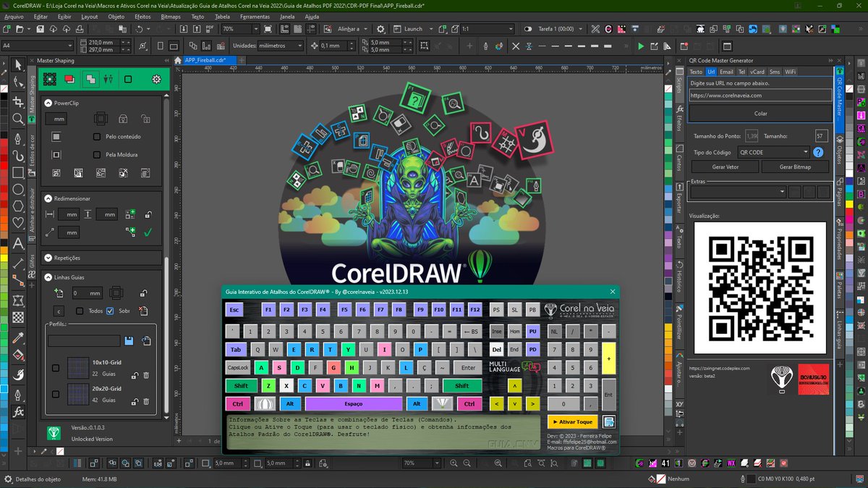
Task: Check the Pelo conteúdo checkbox
Action: coord(97,136)
